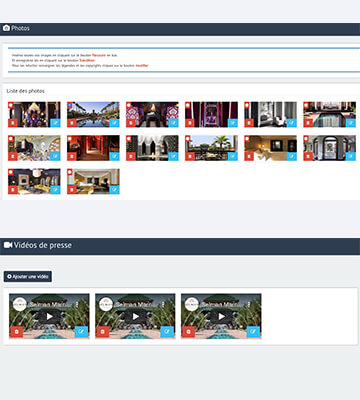The width and height of the screenshot is (360, 400).
Task: Edit the beige bedroom suite photo
Action: tap(114, 189)
